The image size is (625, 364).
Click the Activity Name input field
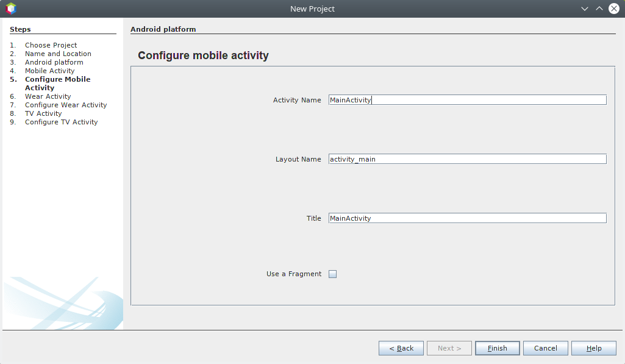click(x=466, y=99)
